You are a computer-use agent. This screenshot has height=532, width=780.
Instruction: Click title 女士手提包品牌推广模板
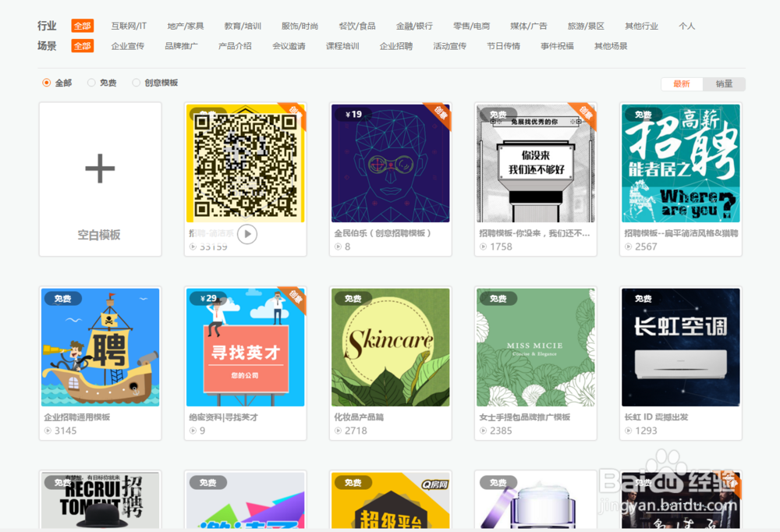(525, 417)
